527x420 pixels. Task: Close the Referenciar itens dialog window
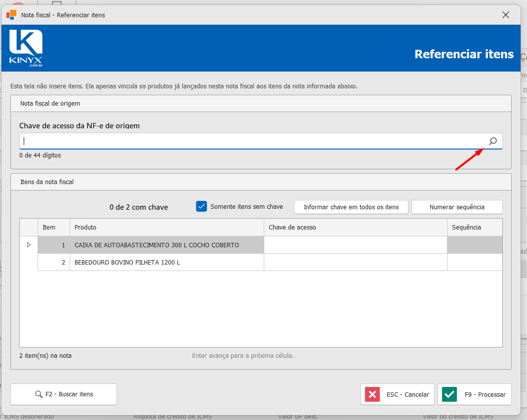(x=505, y=15)
